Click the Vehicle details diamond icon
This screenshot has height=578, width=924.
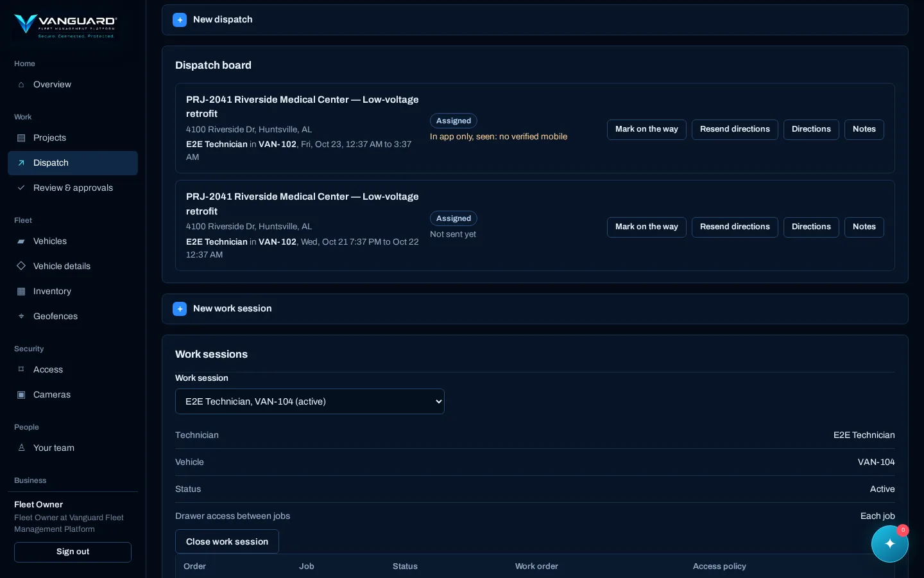21,267
